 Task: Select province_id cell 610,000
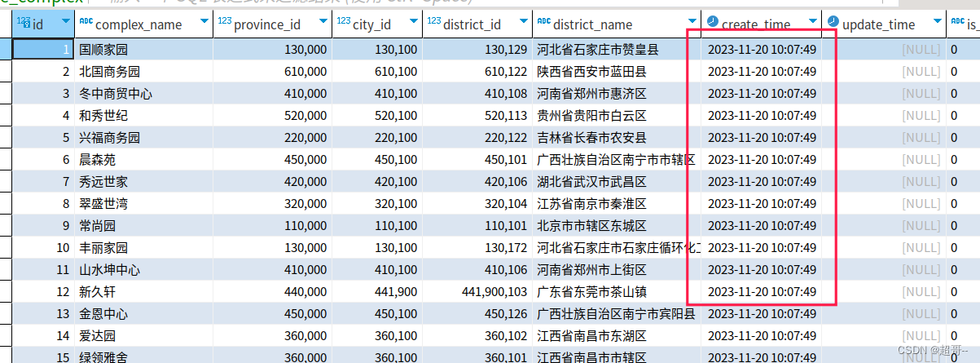click(272, 72)
